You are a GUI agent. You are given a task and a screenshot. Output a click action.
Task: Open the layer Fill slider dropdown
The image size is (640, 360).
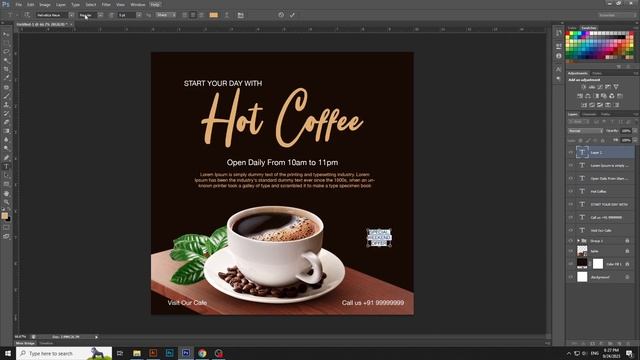pyautogui.click(x=635, y=140)
